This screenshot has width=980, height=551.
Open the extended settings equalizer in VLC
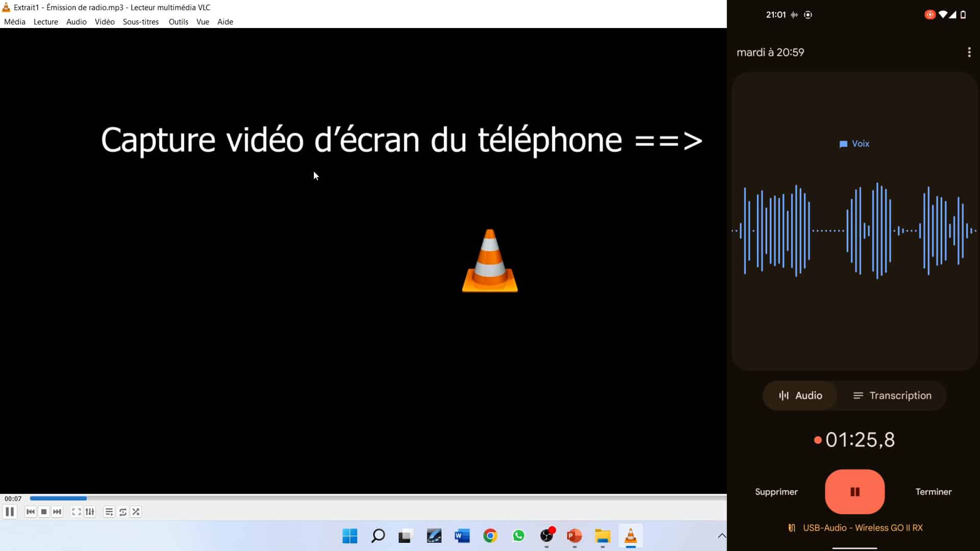coord(90,512)
